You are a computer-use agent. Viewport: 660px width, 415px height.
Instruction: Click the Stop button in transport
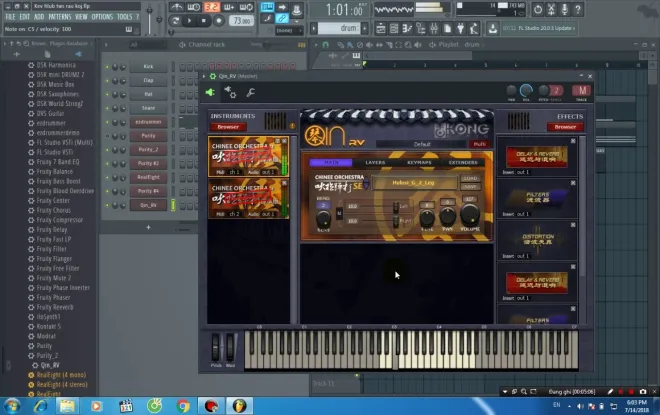point(204,20)
